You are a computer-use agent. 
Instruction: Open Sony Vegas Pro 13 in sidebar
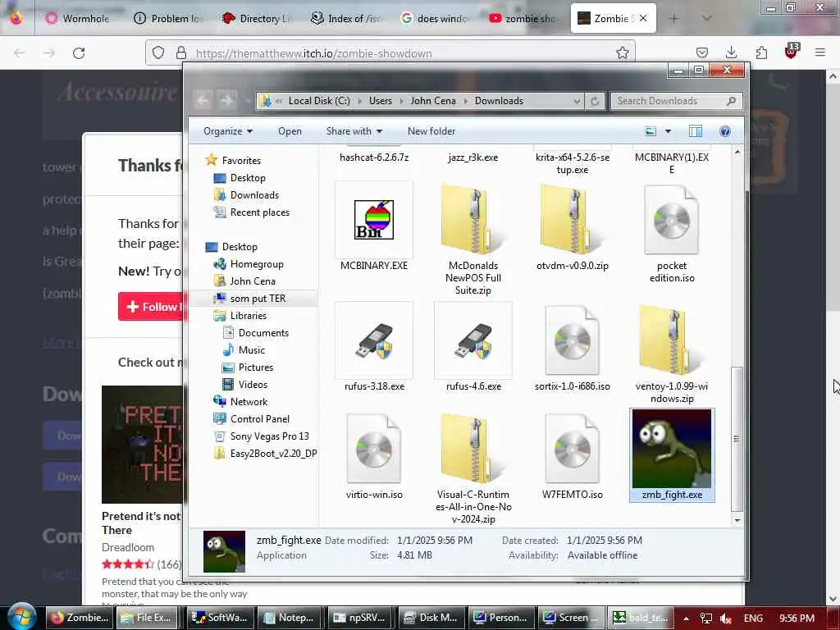click(x=269, y=436)
